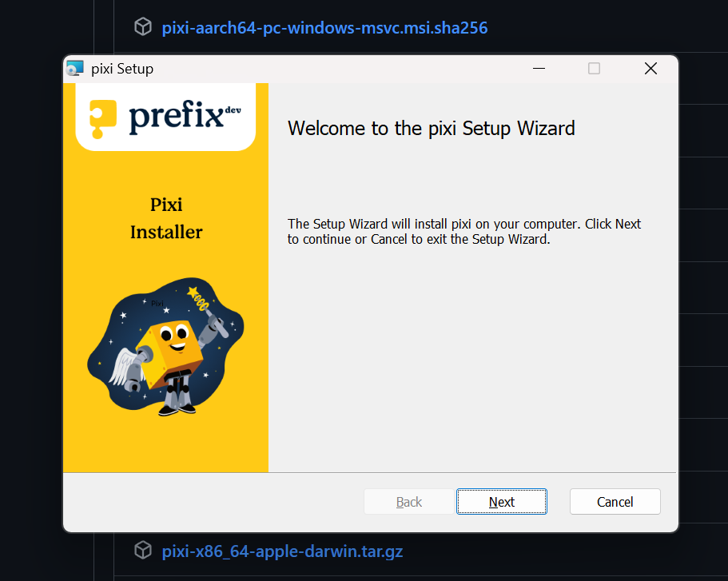Click the star-tipped wand held by the mascot
This screenshot has height=581, width=728.
click(x=201, y=302)
